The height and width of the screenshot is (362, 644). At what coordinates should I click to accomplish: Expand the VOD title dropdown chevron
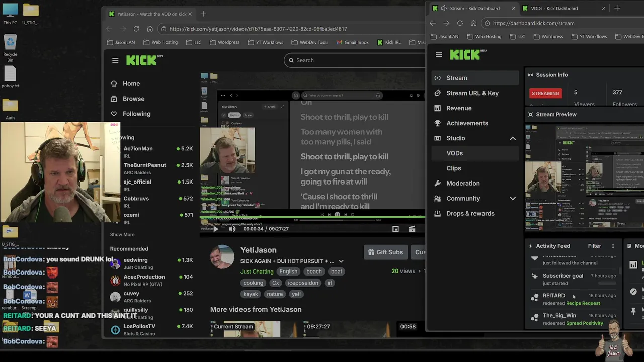point(341,261)
